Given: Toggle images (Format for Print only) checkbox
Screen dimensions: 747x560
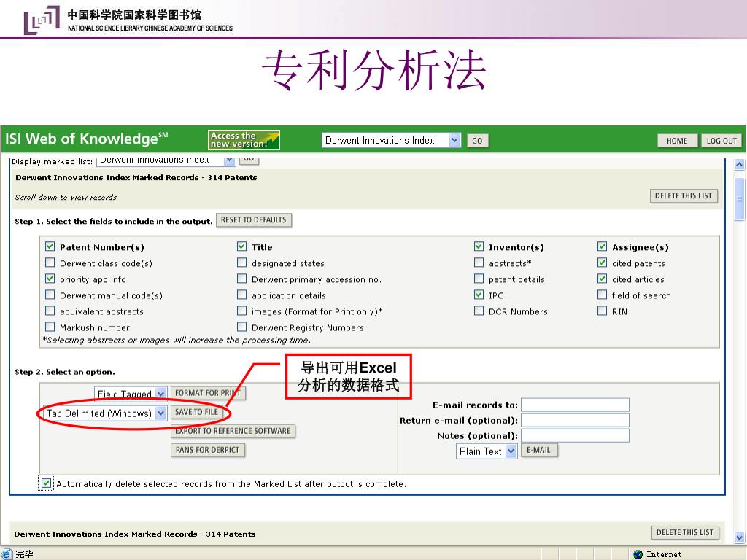Looking at the screenshot, I should click(242, 311).
